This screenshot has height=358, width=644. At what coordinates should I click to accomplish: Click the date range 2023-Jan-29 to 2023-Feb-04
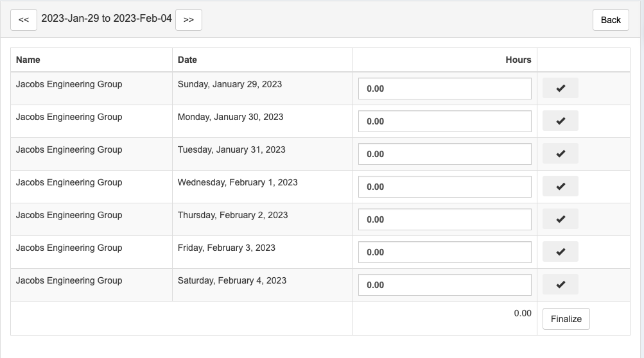click(x=107, y=19)
